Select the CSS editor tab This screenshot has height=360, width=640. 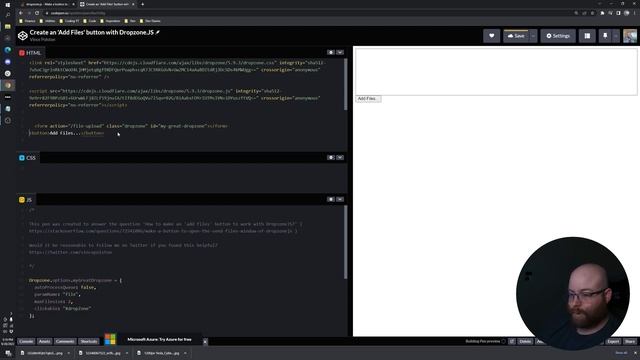(x=28, y=158)
